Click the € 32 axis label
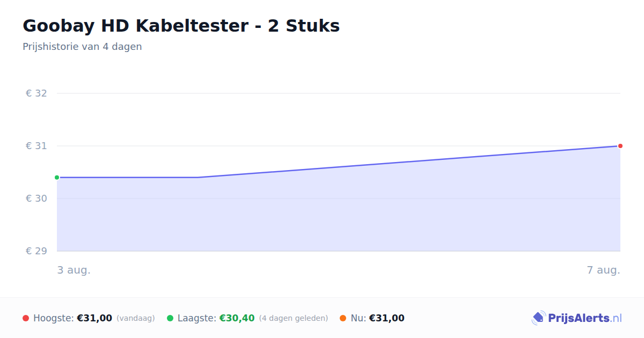This screenshot has width=644, height=338. pos(36,93)
